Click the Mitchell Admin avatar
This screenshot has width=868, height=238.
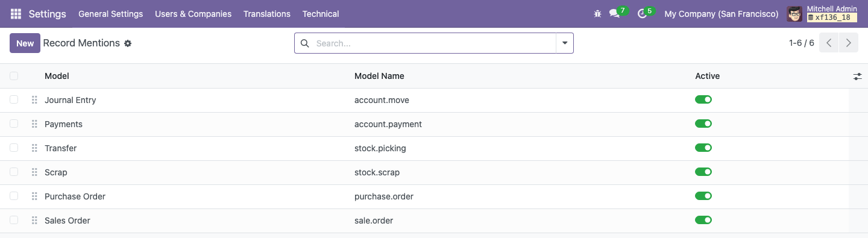[x=794, y=14]
